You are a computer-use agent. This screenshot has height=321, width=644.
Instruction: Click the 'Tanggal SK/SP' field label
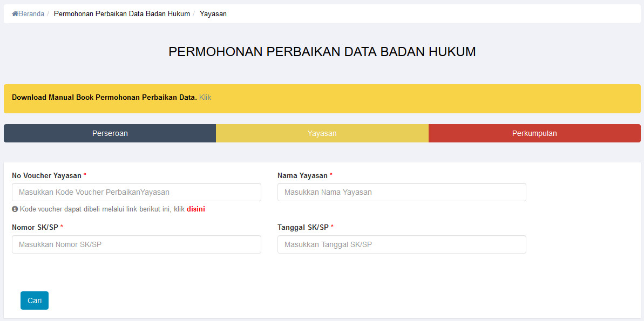click(x=303, y=227)
